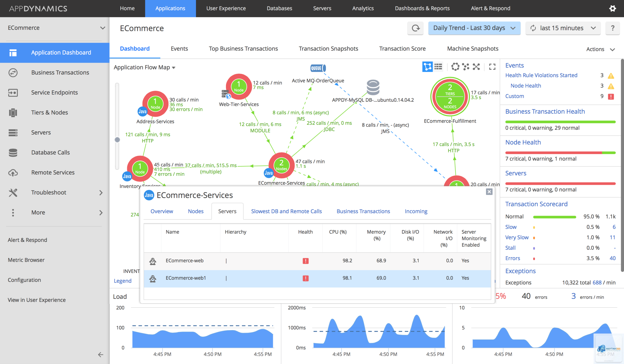Open the Daily Trend - Last 30 days dropdown
Viewport: 624px width, 364px height.
[x=474, y=28]
